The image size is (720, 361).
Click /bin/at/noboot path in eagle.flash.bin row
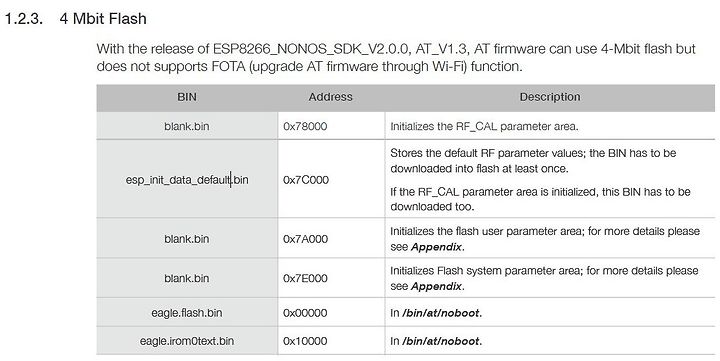point(441,313)
